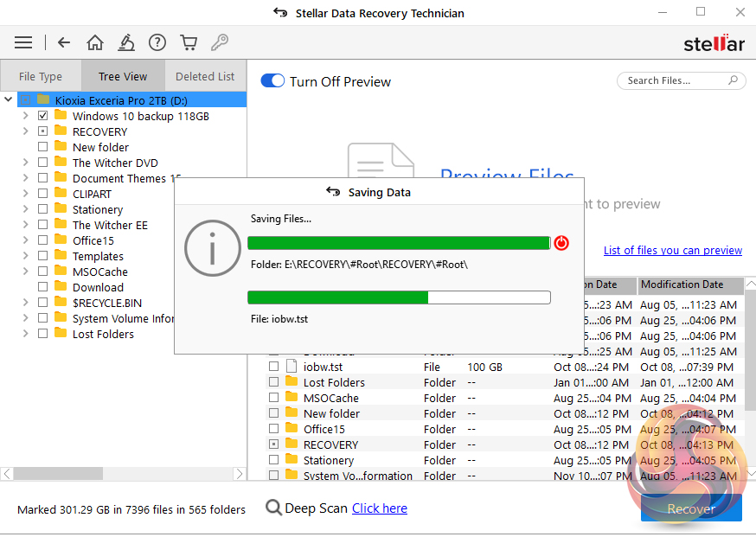Click the Stellar logo
This screenshot has width=756, height=537.
(714, 43)
